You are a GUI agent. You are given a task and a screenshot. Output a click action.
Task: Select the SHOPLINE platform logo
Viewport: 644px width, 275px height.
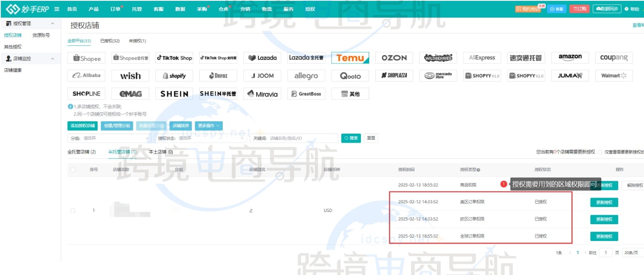pyautogui.click(x=87, y=94)
